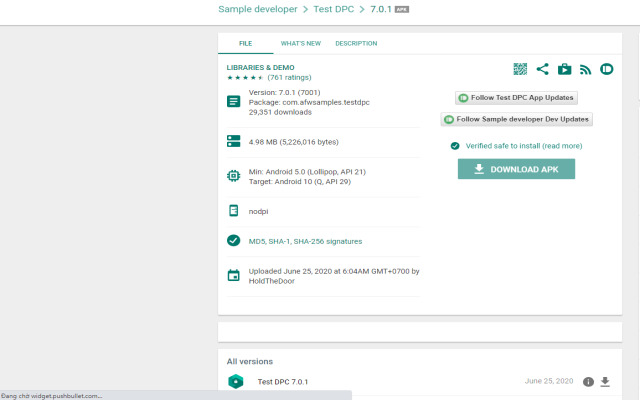Open the Play Store bag icon
The height and width of the screenshot is (400, 640).
click(x=564, y=69)
